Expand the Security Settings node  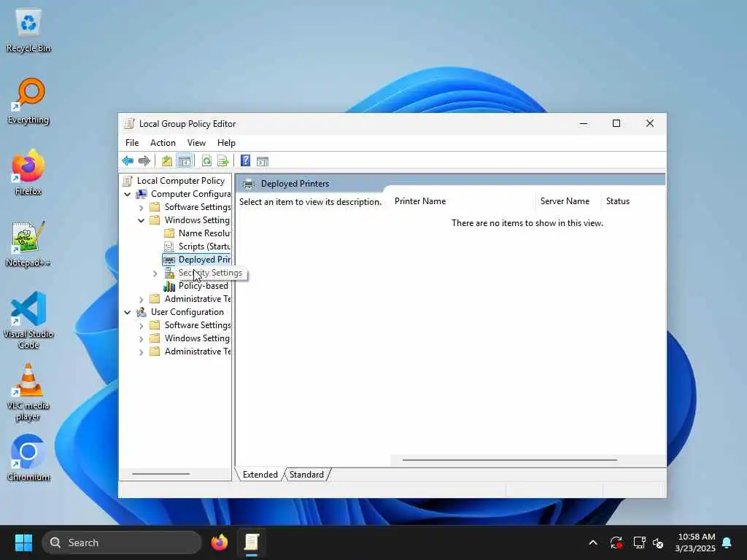155,273
